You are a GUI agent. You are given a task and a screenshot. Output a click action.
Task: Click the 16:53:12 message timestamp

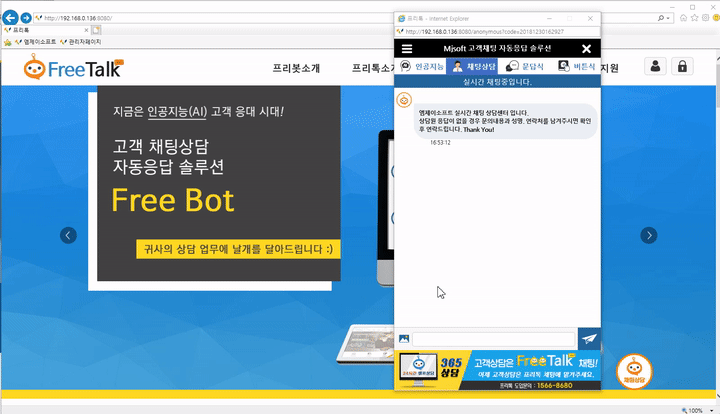(x=440, y=143)
